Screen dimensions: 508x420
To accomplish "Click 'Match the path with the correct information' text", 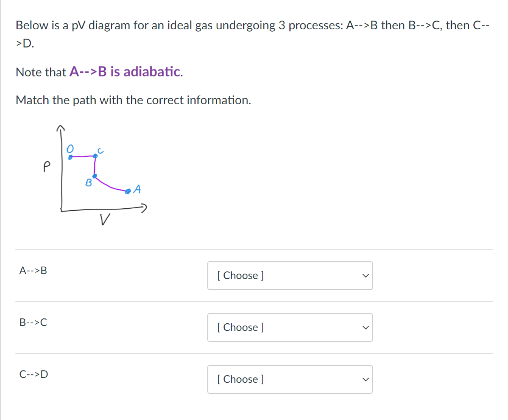I will pyautogui.click(x=133, y=100).
